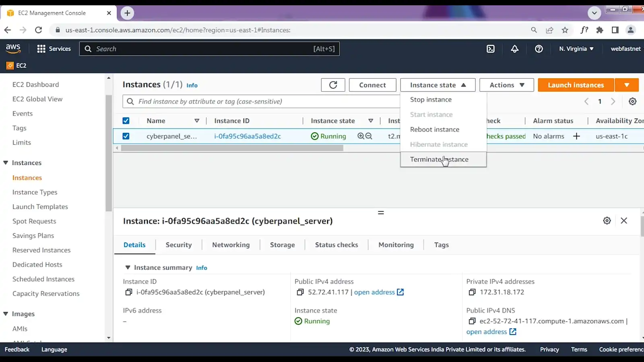Toggle the select-all instances checkbox
Viewport: 644px width, 362px height.
(x=126, y=121)
